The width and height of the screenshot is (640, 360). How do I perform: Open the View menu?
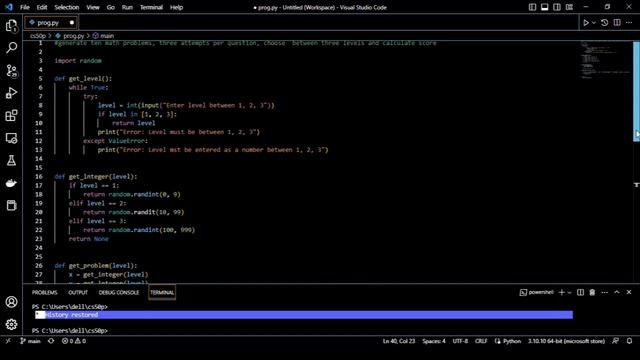[93, 7]
